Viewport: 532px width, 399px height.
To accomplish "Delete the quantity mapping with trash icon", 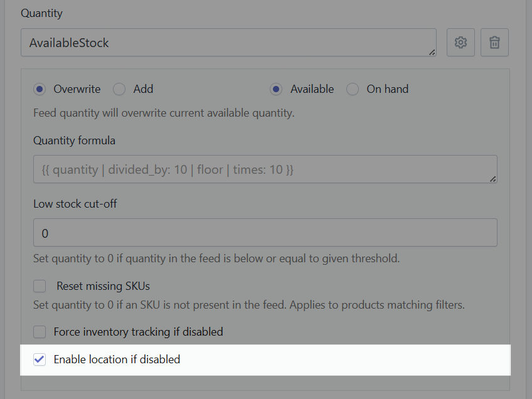I will click(x=494, y=42).
